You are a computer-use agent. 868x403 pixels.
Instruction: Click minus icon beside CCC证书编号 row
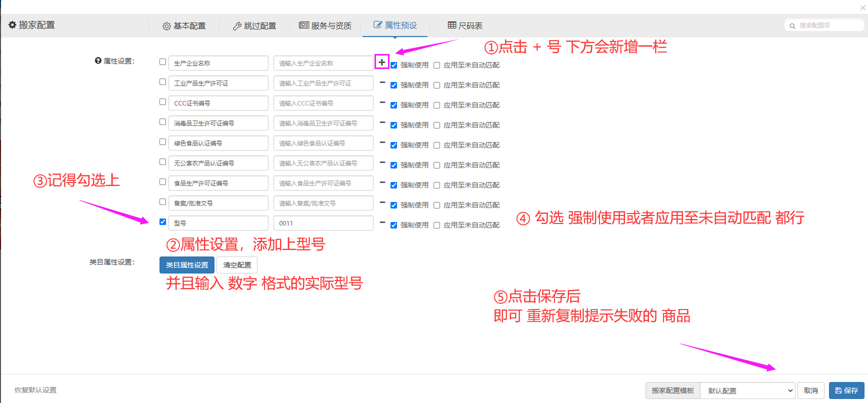pyautogui.click(x=382, y=102)
